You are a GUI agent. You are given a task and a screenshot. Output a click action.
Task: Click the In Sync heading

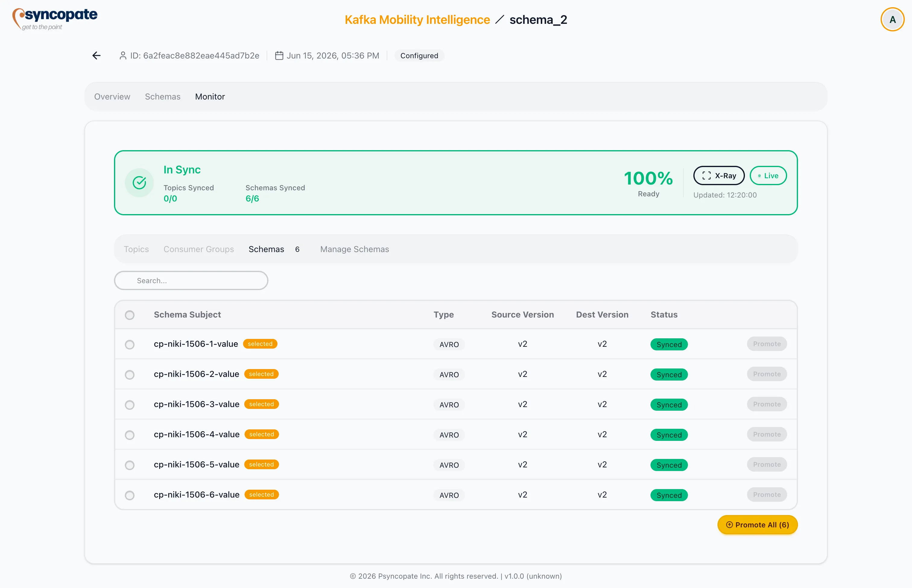(x=182, y=169)
